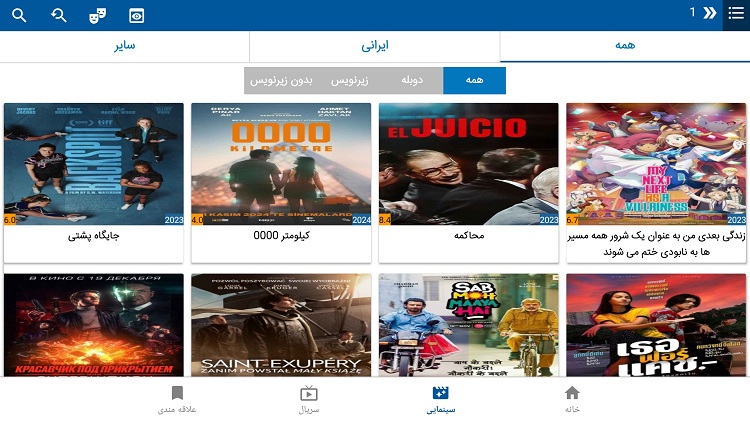Switch to the ایرانی tab
The width and height of the screenshot is (750, 421).
pos(375,46)
